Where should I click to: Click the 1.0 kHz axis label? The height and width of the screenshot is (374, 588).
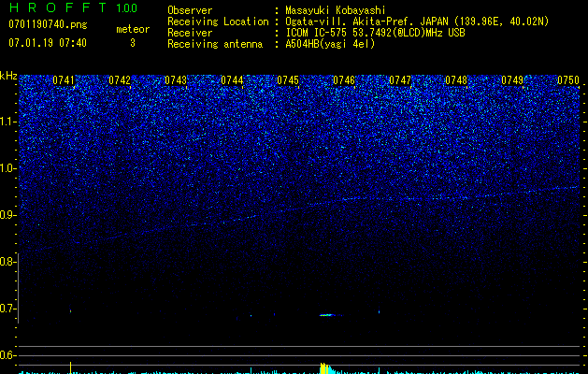click(x=8, y=168)
